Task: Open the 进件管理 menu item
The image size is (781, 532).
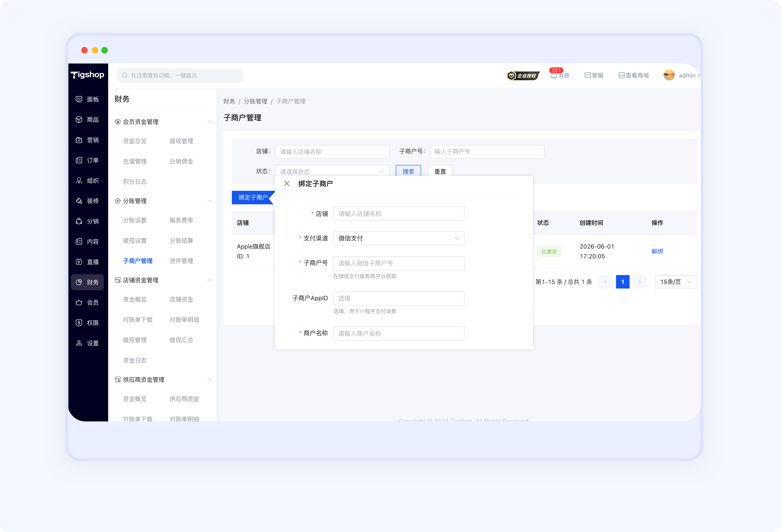Action: [181, 261]
